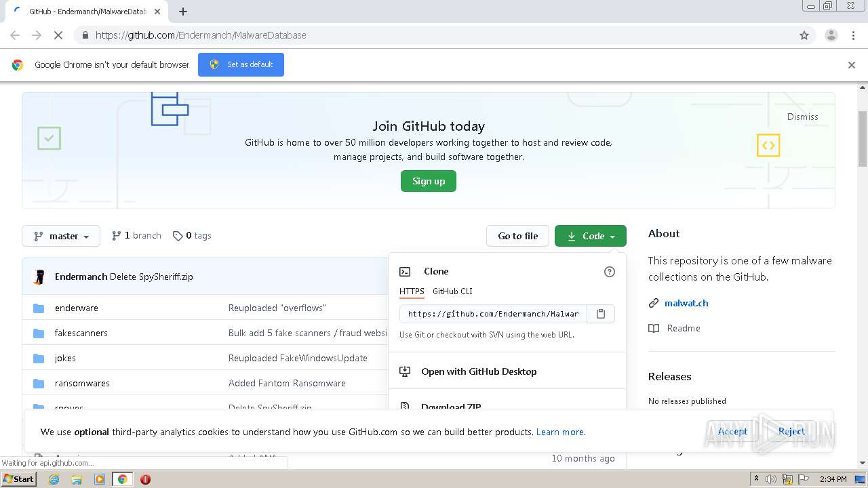Stop loading the page
The height and width of the screenshot is (488, 868).
[x=58, y=35]
